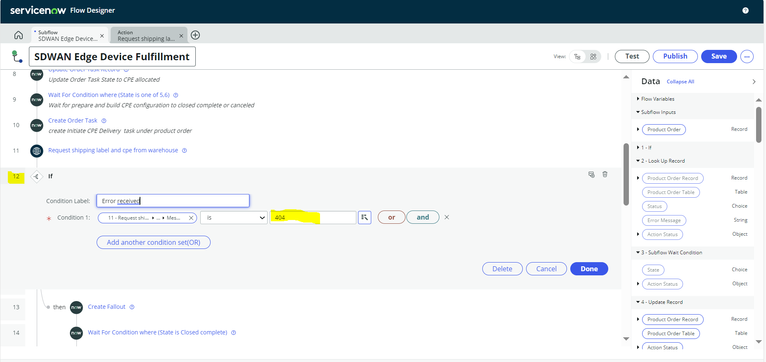The width and height of the screenshot is (766, 362).
Task: Switch to Request shipping label Action tab
Action: pos(146,35)
